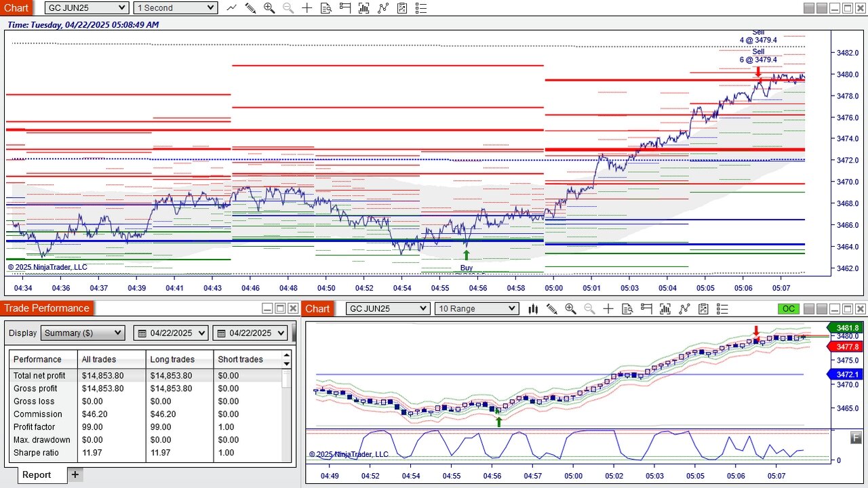Open the start date 04/22/2025 picker
Image resolution: width=868 pixels, height=488 pixels.
tap(172, 333)
